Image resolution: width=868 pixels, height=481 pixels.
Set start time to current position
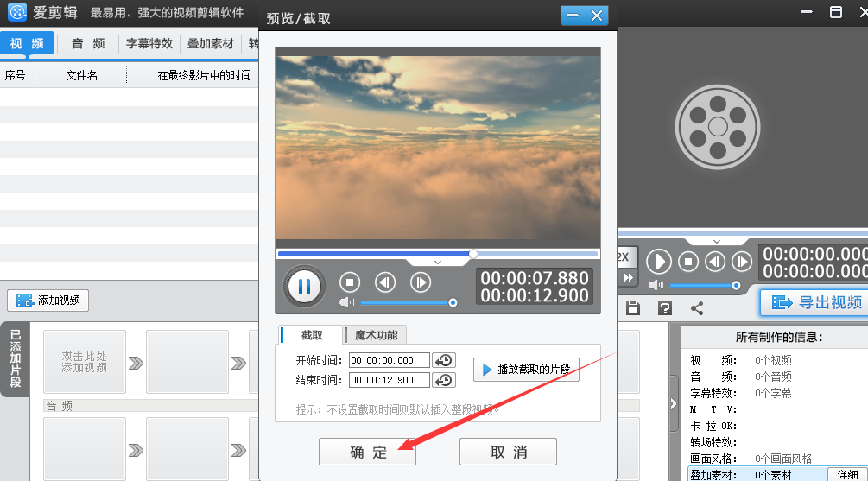pyautogui.click(x=444, y=360)
